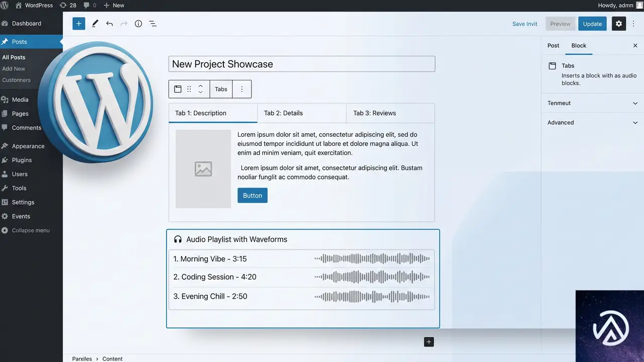
Task: Edit the New Project Showcase title field
Action: click(302, 64)
